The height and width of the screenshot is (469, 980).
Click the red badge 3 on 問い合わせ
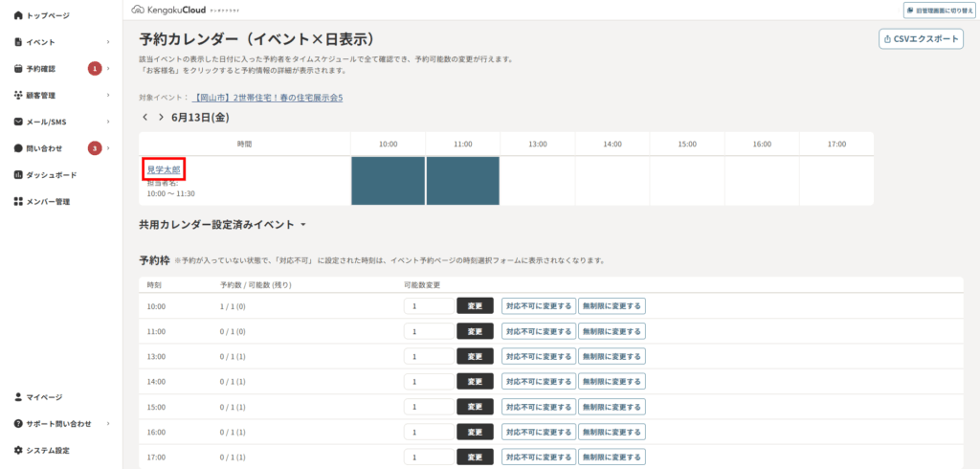[x=95, y=148]
